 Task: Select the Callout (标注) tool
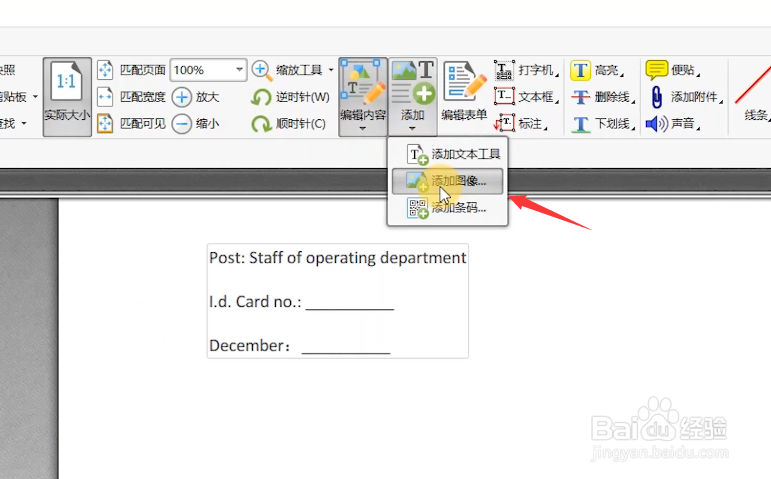(x=521, y=123)
